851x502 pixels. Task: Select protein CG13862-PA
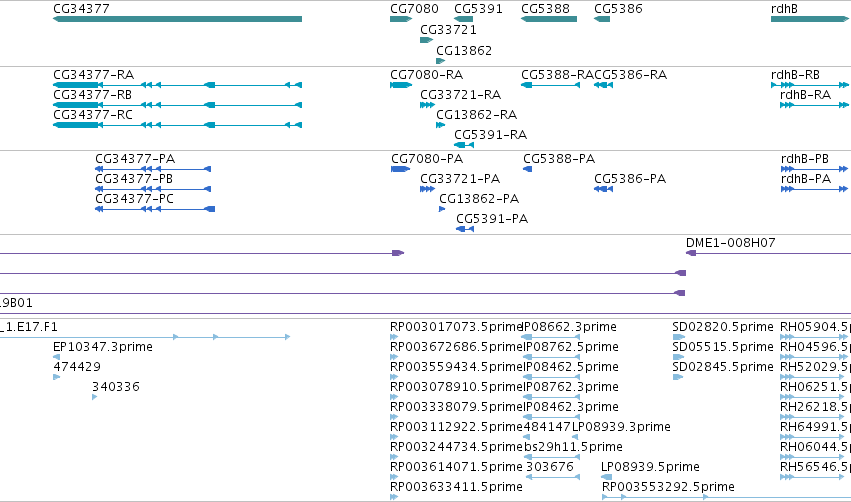coord(442,209)
